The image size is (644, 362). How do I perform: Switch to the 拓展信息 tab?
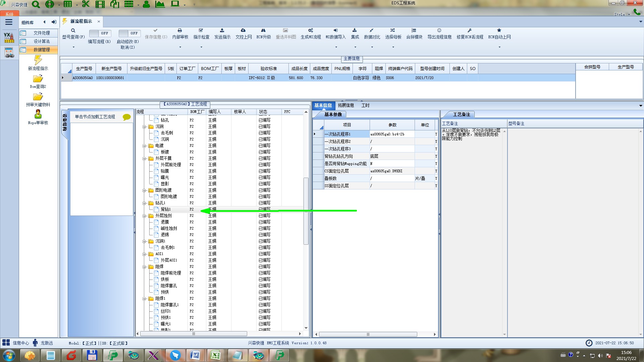[x=346, y=105]
